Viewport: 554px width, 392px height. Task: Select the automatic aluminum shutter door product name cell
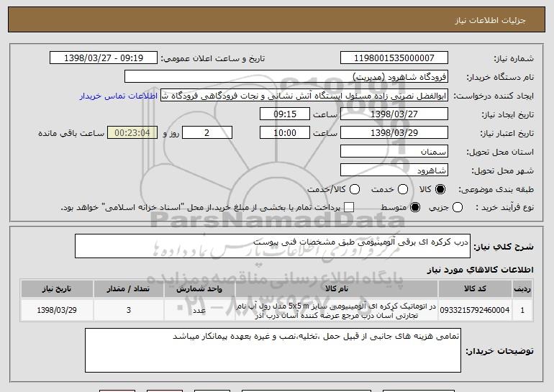[x=337, y=310]
